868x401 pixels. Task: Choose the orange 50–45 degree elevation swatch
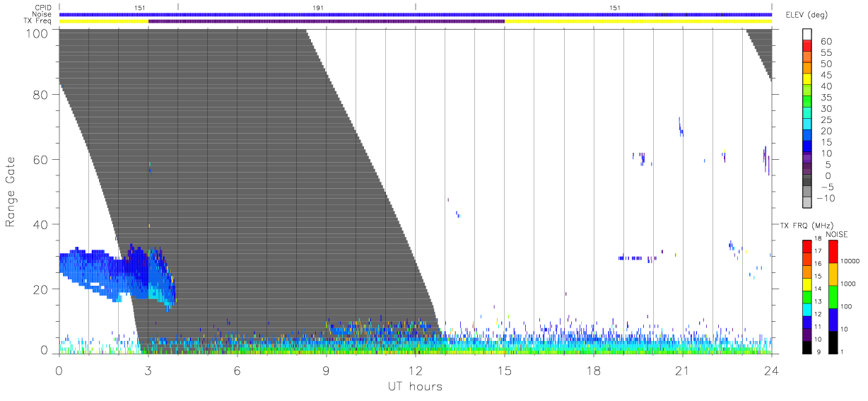click(x=808, y=69)
